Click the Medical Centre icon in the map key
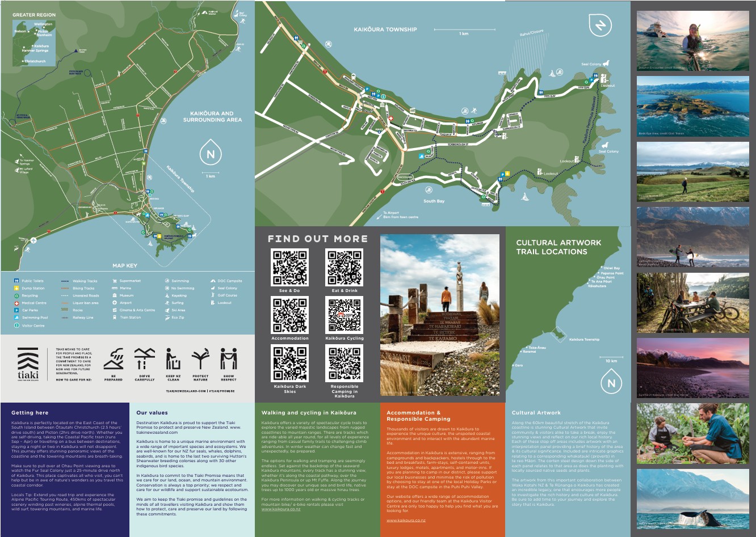 click(x=16, y=303)
